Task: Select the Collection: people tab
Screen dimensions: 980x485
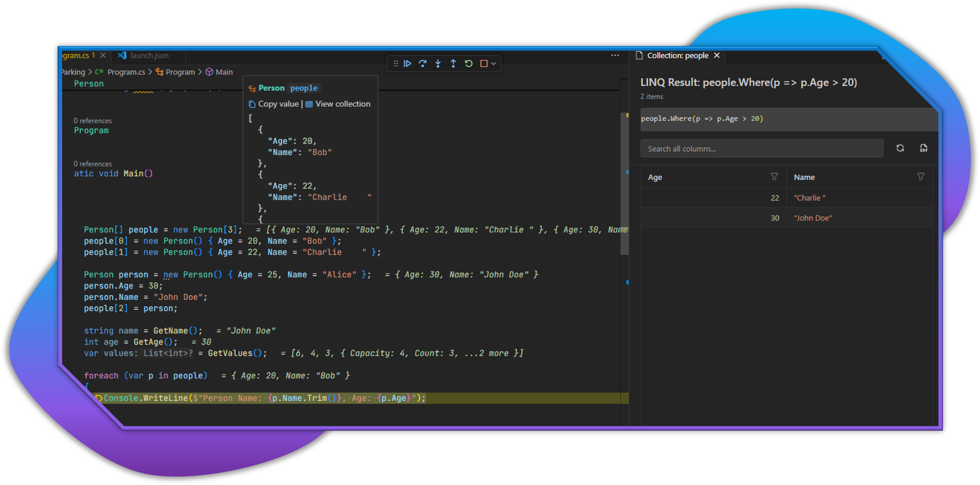Action: point(677,56)
